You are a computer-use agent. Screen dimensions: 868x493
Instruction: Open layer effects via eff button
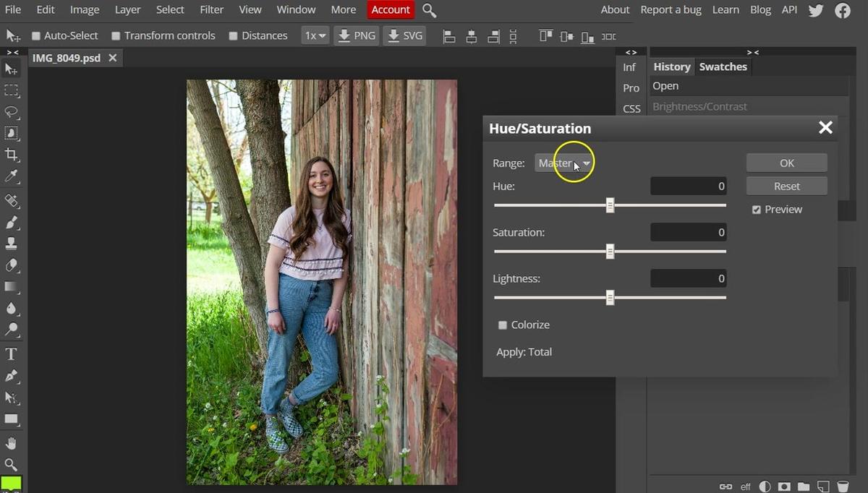pos(746,486)
